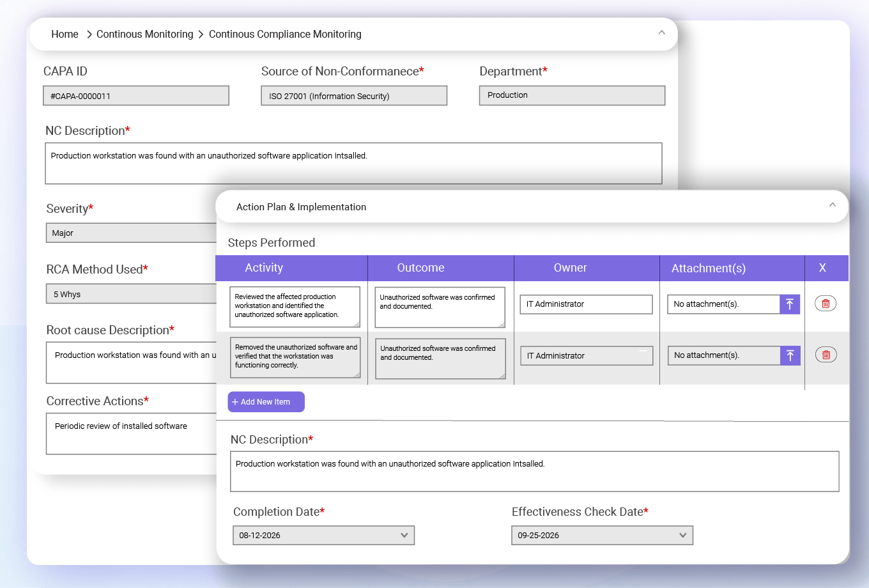The height and width of the screenshot is (588, 869).
Task: Edit the Root cause Description box
Action: pyautogui.click(x=132, y=362)
